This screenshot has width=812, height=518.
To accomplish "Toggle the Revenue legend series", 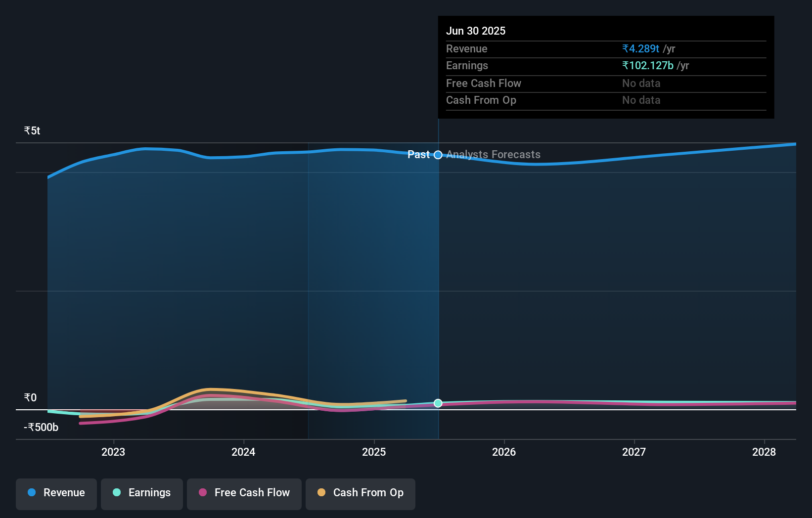I will 56,493.
